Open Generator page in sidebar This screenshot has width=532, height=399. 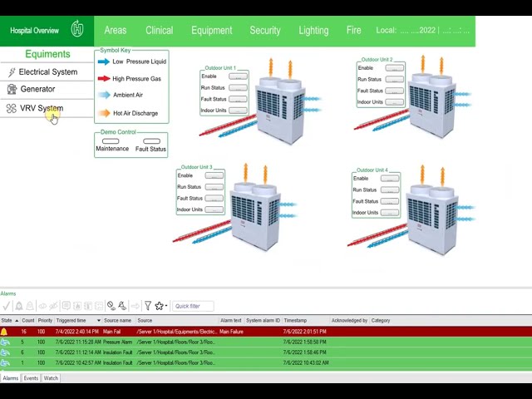click(37, 89)
